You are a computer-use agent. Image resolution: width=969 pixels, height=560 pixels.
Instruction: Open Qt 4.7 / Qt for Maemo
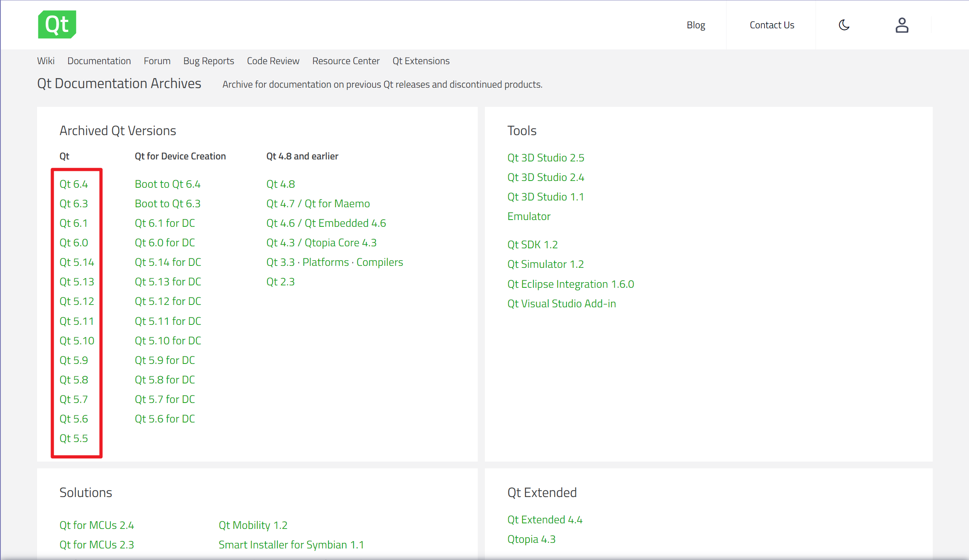(318, 204)
